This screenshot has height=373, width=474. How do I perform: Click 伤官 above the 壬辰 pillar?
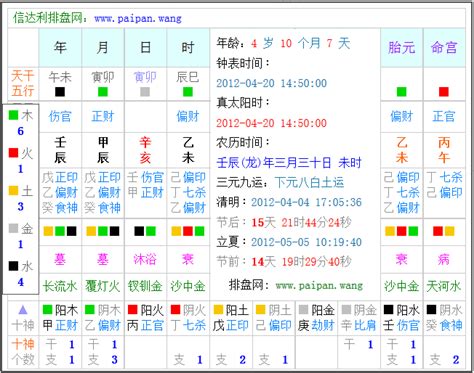point(60,116)
